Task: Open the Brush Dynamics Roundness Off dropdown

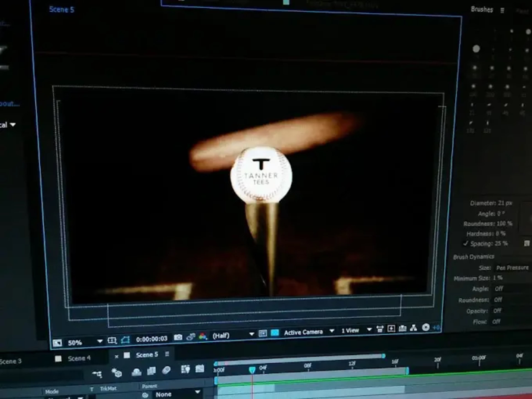Action: 498,300
